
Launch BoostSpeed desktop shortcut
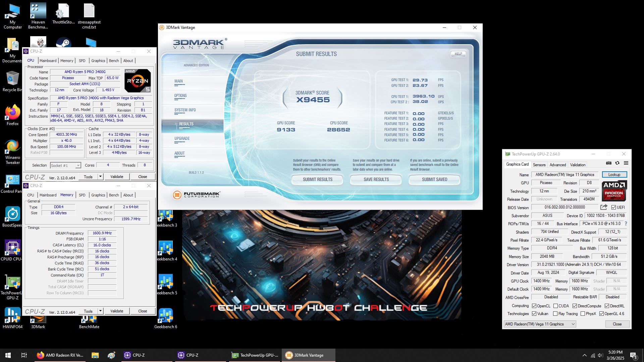tap(12, 217)
